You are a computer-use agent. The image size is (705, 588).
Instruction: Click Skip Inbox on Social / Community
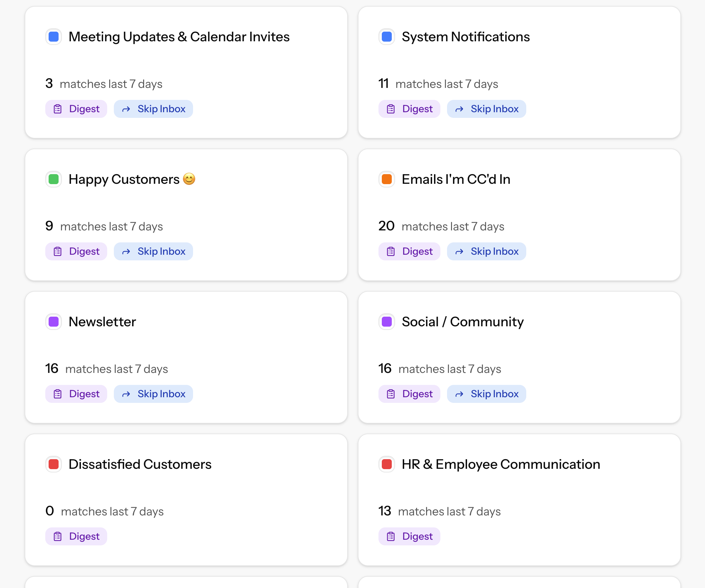point(486,394)
